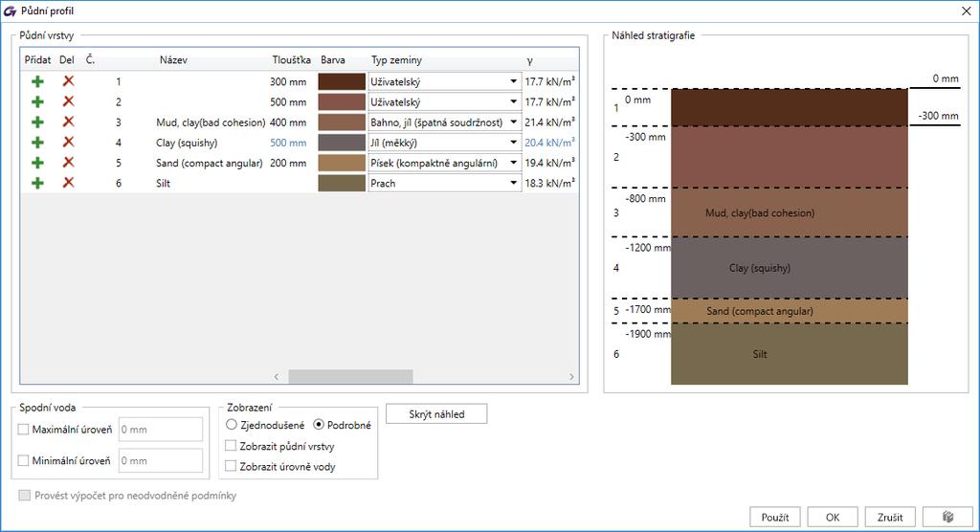This screenshot has width=980, height=532.
Task: Click the Barva column header
Action: (332, 60)
